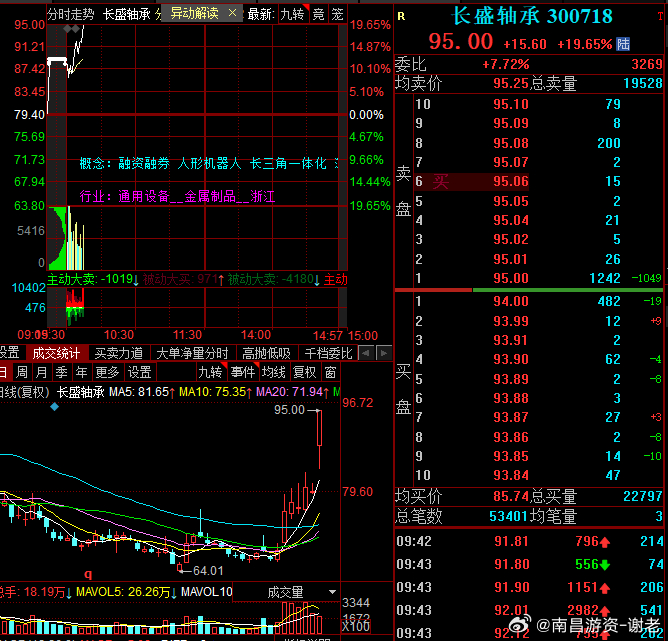Click the 09:43 trade row at 91.90
Image resolution: width=668 pixels, height=641 pixels.
click(530, 587)
